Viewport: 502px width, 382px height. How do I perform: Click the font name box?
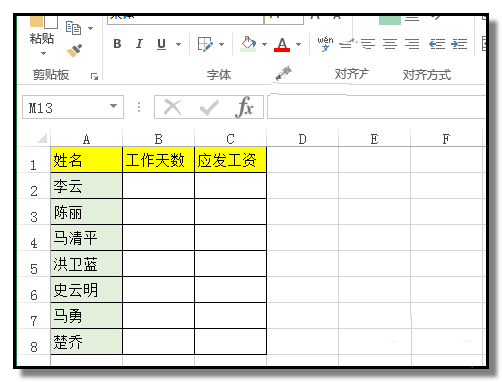pos(185,19)
